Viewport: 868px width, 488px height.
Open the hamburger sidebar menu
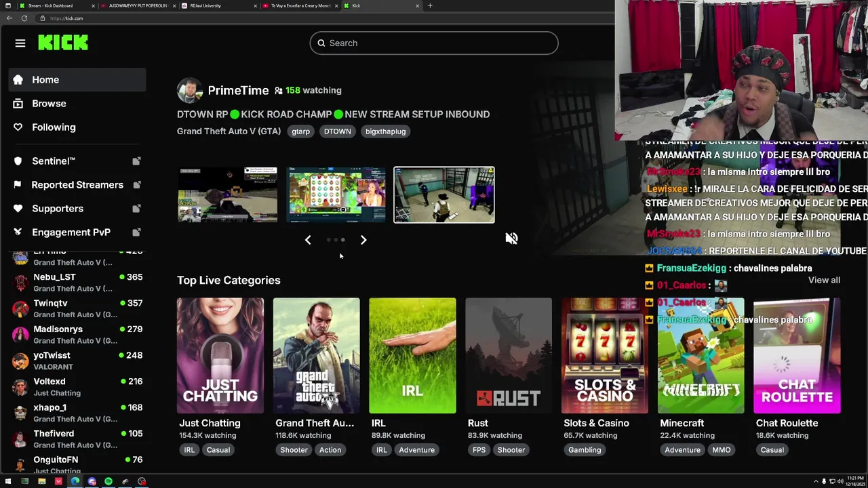[x=20, y=43]
